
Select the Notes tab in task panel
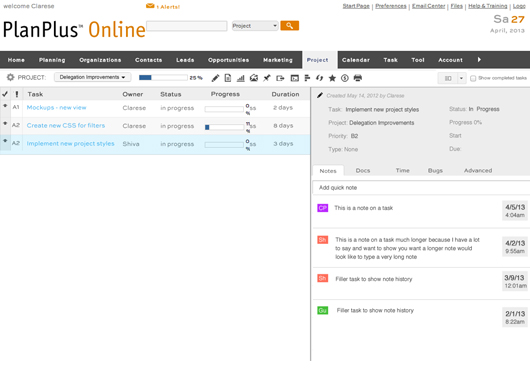click(x=328, y=171)
